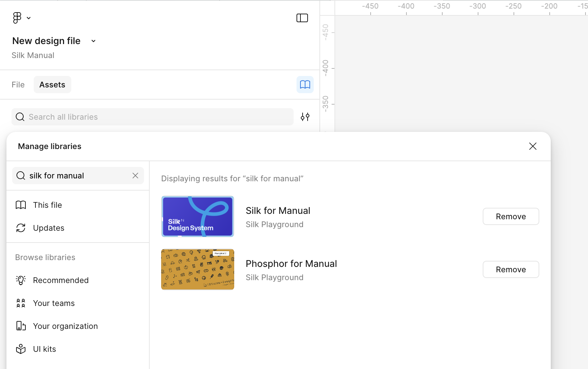Viewport: 588px width, 369px height.
Task: Open the UI kits section
Action: [x=44, y=349]
